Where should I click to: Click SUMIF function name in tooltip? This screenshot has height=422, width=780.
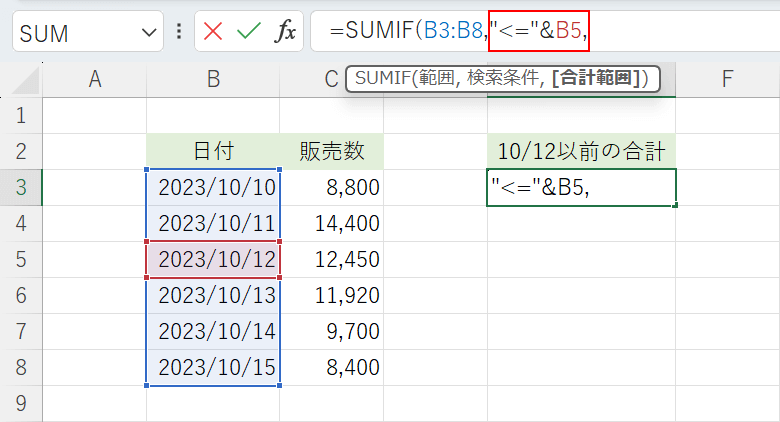tap(382, 78)
